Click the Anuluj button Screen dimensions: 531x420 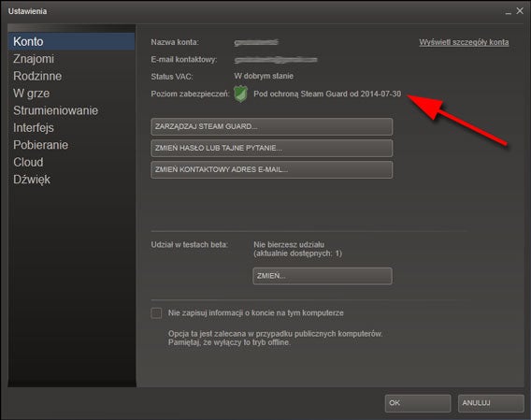(x=491, y=403)
